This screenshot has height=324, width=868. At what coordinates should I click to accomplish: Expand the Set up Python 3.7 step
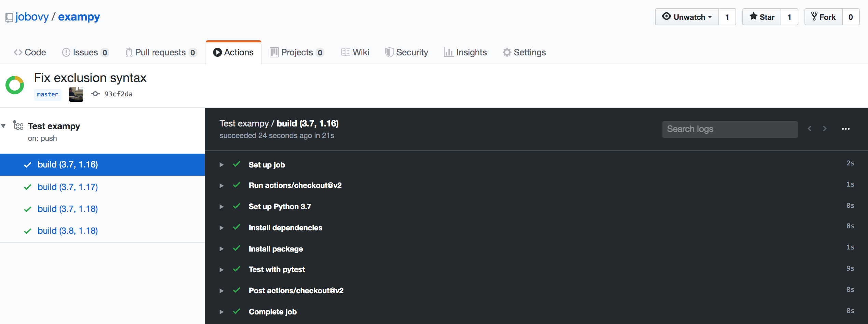[221, 207]
